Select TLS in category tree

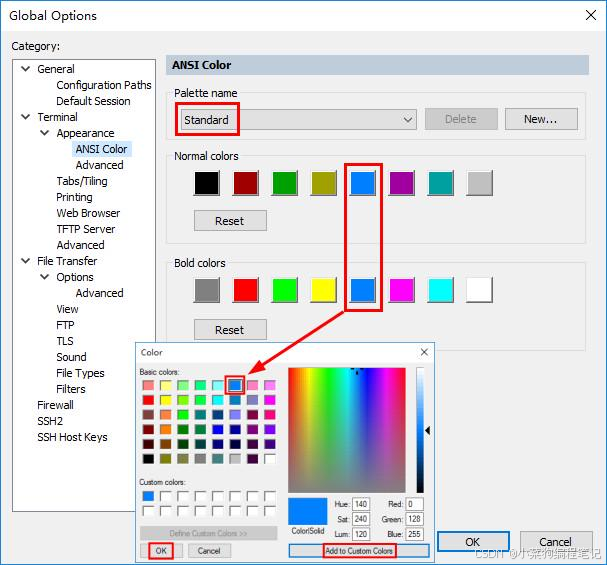point(65,341)
